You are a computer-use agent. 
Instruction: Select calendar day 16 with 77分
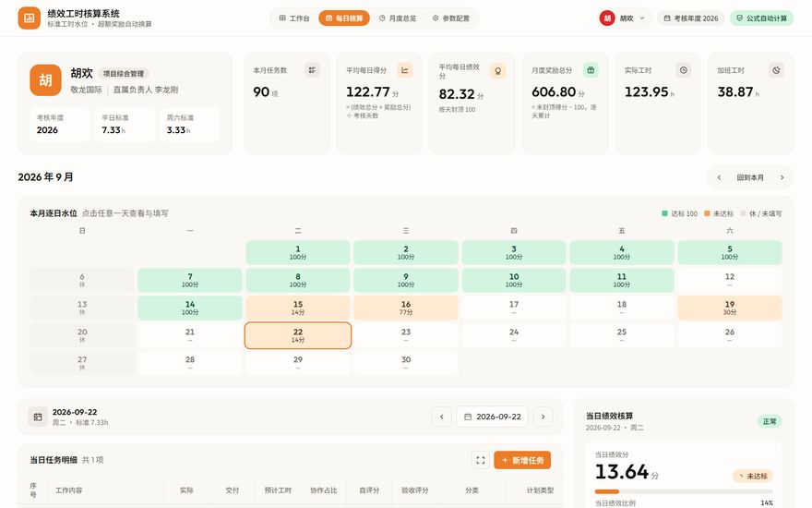[406, 308]
